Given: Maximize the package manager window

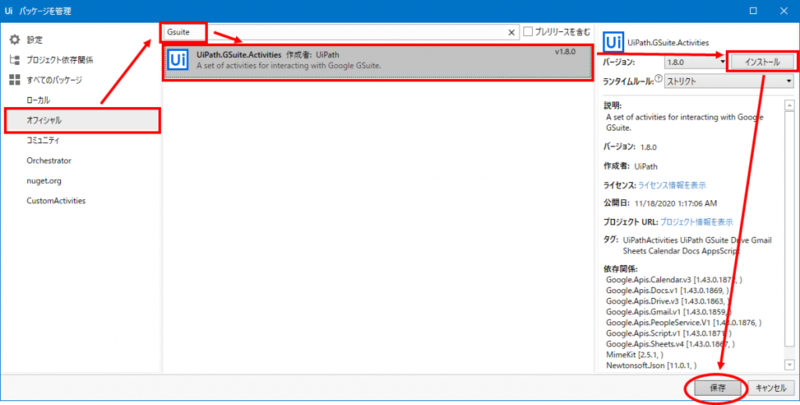Looking at the screenshot, I should [753, 11].
